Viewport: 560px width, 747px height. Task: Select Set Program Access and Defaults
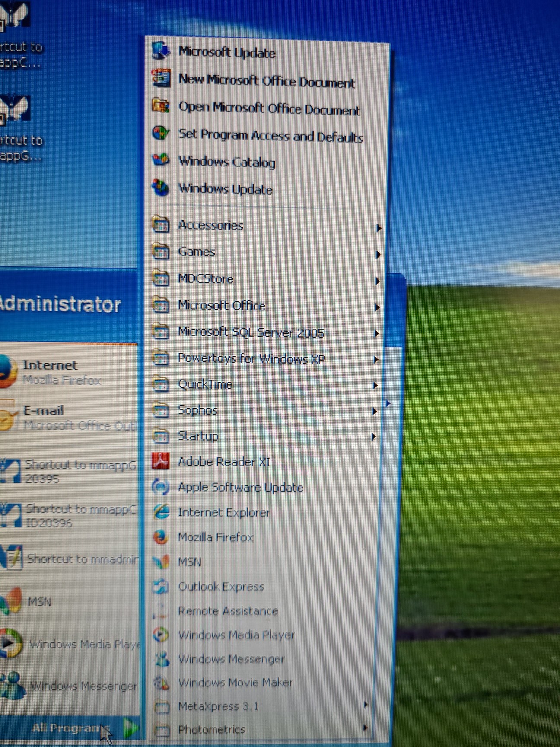(x=270, y=136)
